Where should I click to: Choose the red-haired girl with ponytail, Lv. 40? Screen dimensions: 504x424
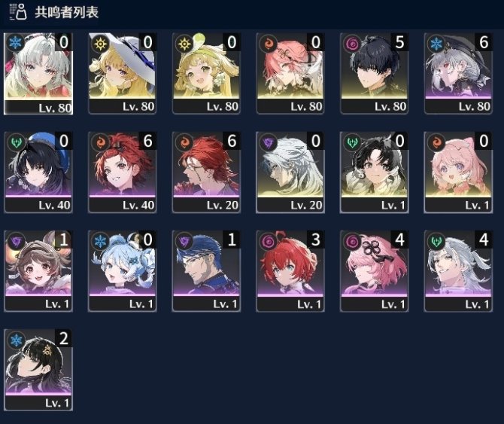[122, 172]
